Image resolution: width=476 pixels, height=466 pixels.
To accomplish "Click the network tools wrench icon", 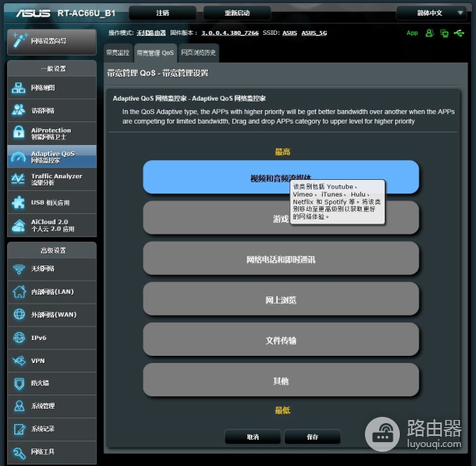I will (19, 453).
